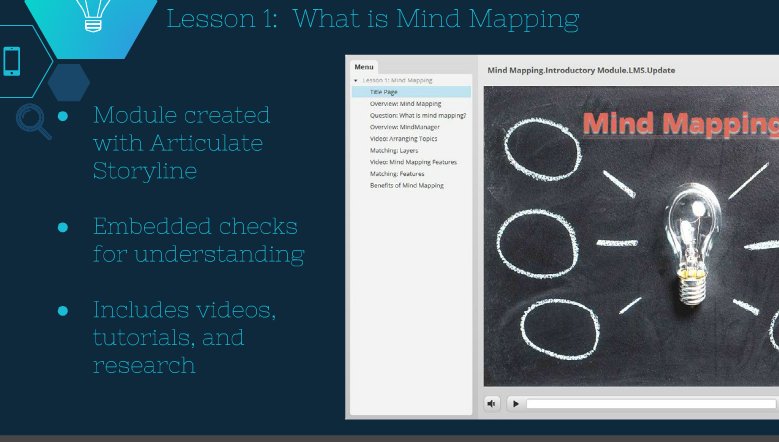The width and height of the screenshot is (779, 442).
Task: Open Matching: Layers in the menu
Action: tap(394, 150)
